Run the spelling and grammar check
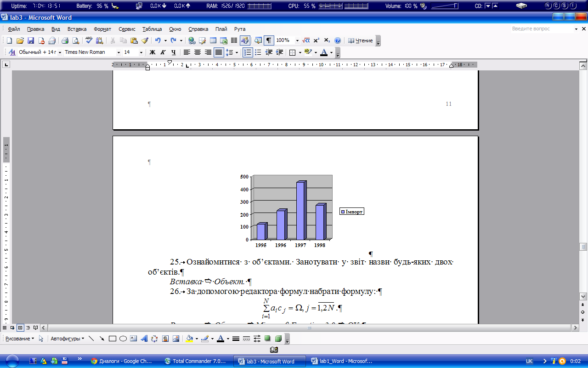 [89, 40]
